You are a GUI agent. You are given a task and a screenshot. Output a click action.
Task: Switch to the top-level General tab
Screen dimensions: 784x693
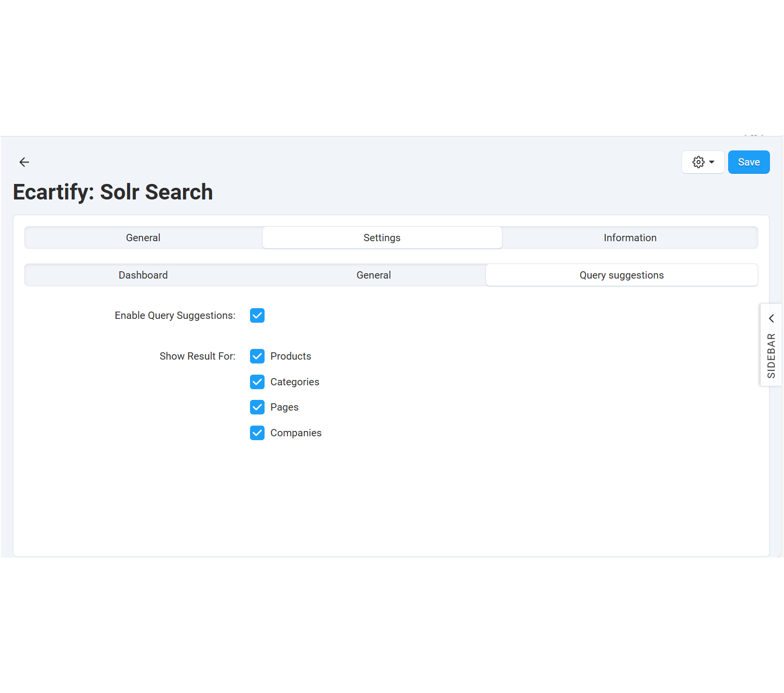tap(143, 238)
